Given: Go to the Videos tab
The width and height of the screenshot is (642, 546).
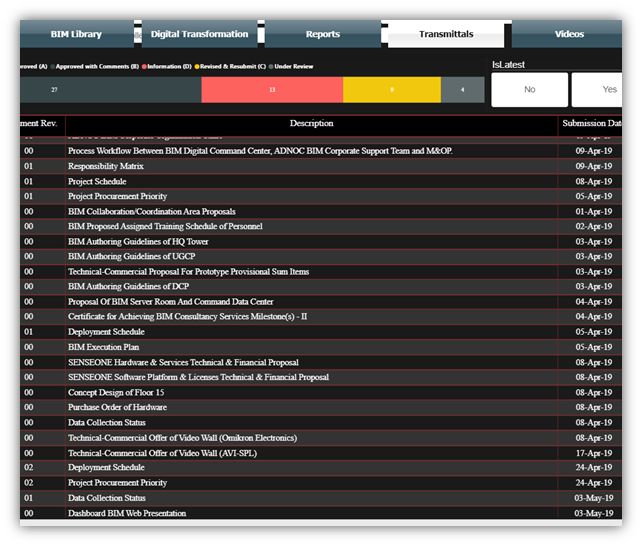Looking at the screenshot, I should pos(569,34).
